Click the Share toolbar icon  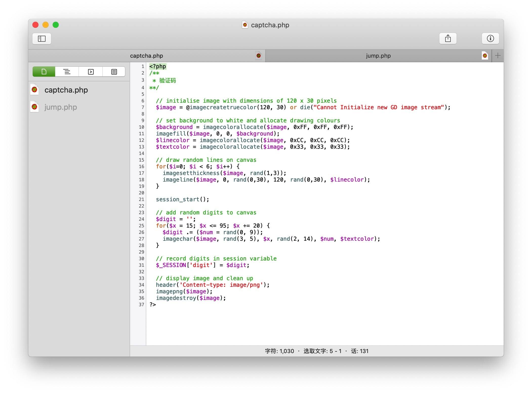(447, 38)
